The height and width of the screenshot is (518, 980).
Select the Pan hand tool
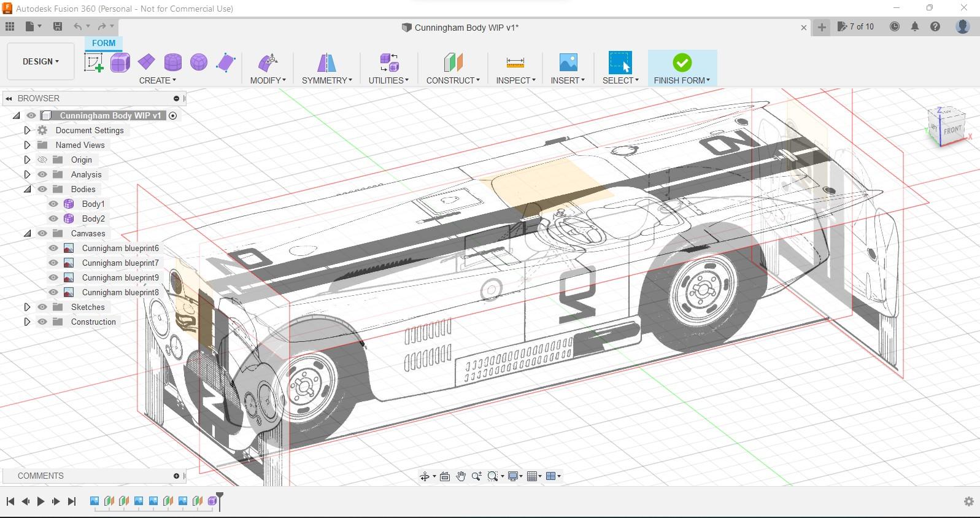461,476
